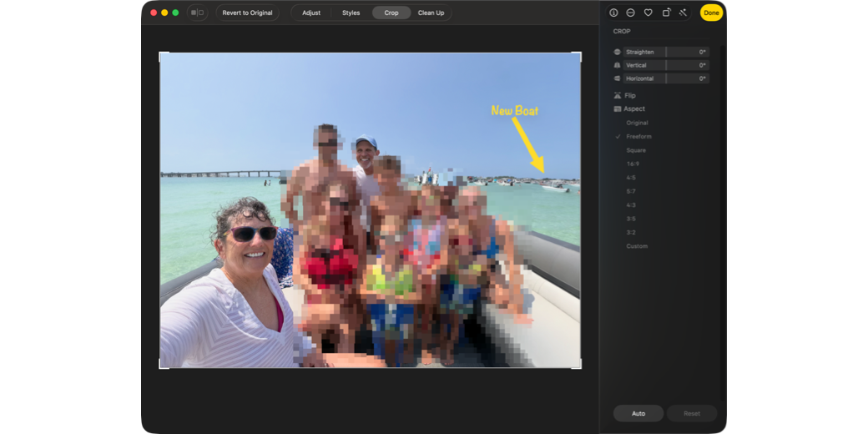
Task: Select 5:7 aspect ratio
Action: tap(631, 191)
